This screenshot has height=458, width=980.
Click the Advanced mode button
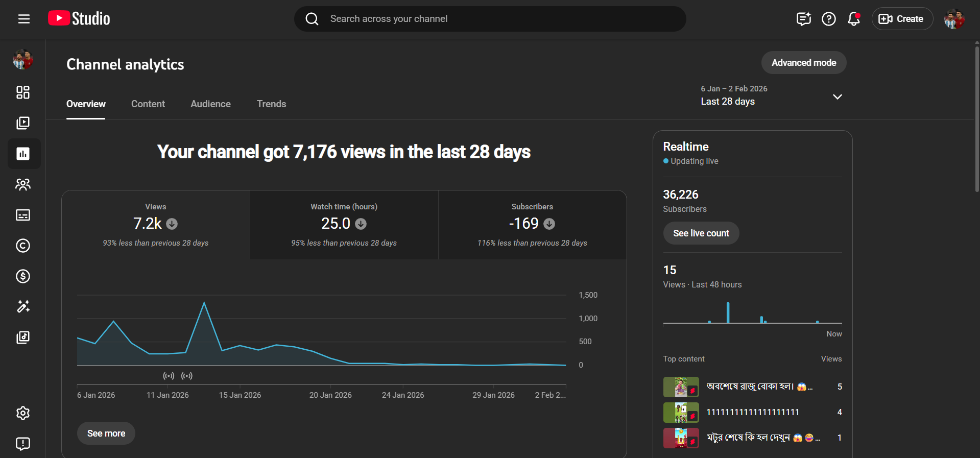[x=803, y=63]
